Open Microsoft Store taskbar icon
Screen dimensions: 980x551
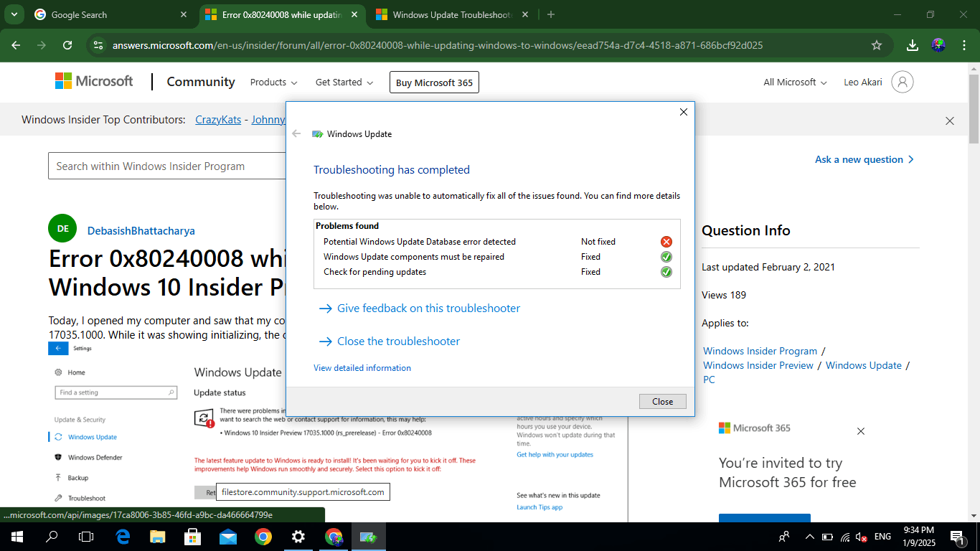pos(193,537)
